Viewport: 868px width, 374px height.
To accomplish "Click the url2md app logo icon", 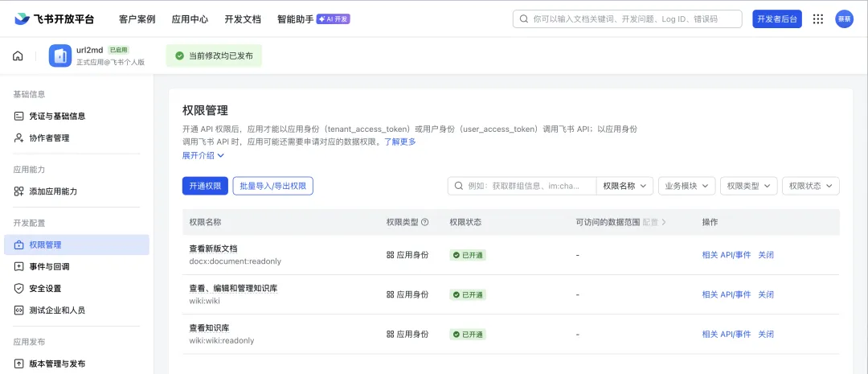I will coord(60,56).
